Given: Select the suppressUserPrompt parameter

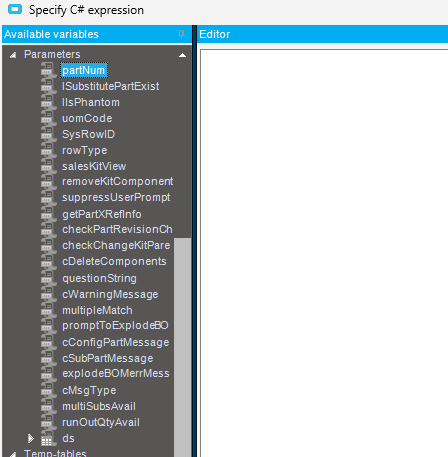Looking at the screenshot, I should (116, 198).
